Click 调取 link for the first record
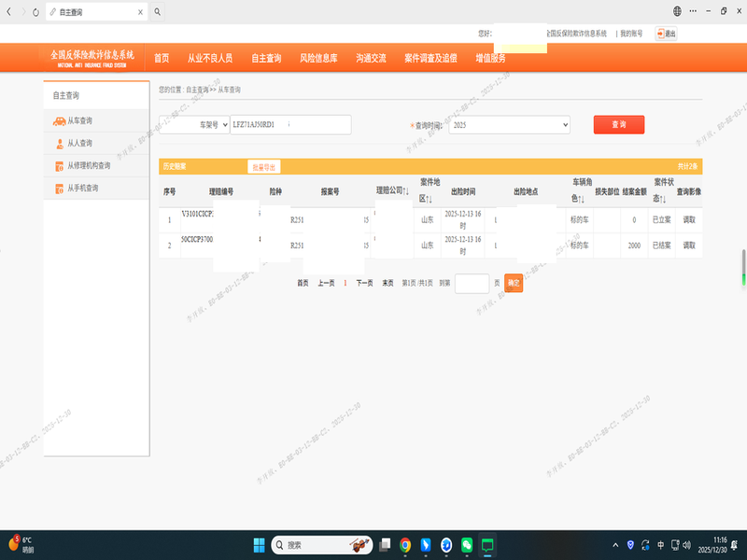The height and width of the screenshot is (560, 747). (689, 220)
